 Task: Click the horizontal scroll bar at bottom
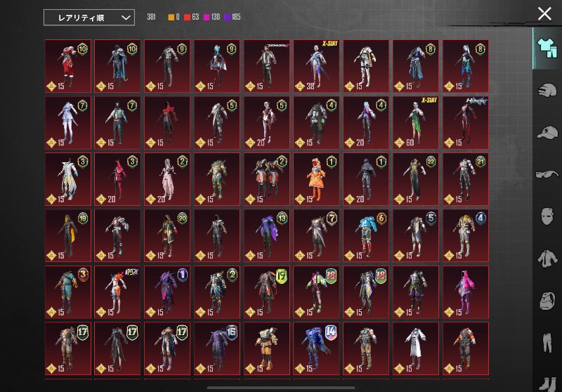[x=281, y=387]
